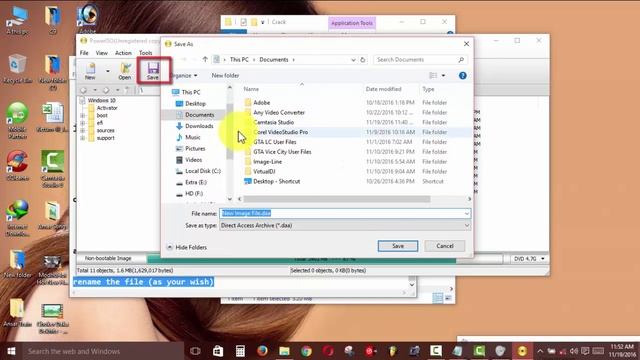Image resolution: width=640 pixels, height=360 pixels.
Task: Click the Open toolbar icon in PowerISO
Action: pos(125,71)
